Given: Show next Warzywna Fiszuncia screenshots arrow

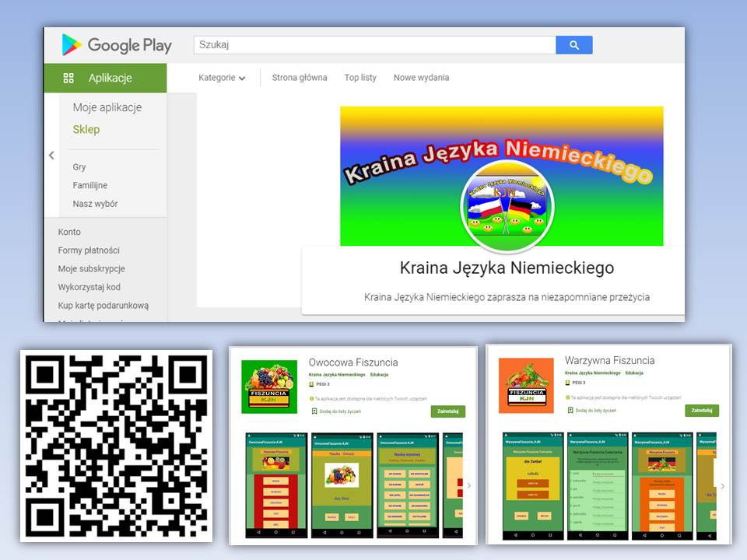Looking at the screenshot, I should click(723, 486).
